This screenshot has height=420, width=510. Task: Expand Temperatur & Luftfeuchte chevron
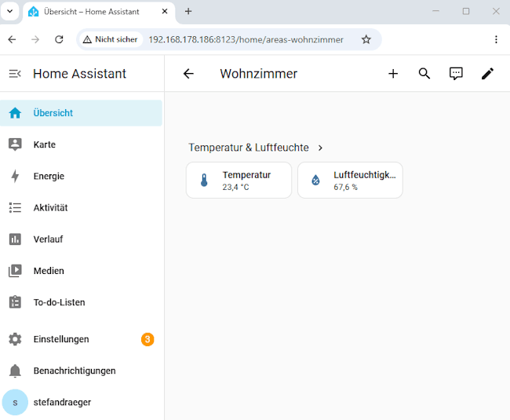coord(320,148)
